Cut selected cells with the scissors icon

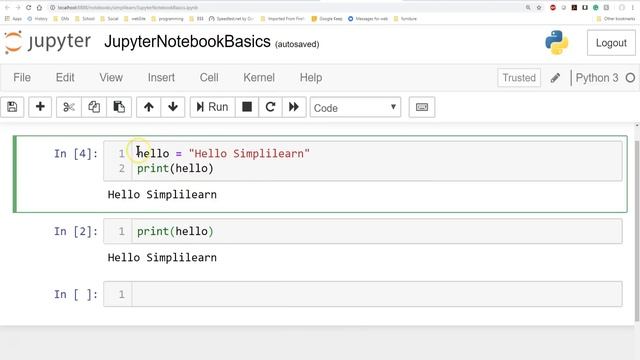[69, 107]
